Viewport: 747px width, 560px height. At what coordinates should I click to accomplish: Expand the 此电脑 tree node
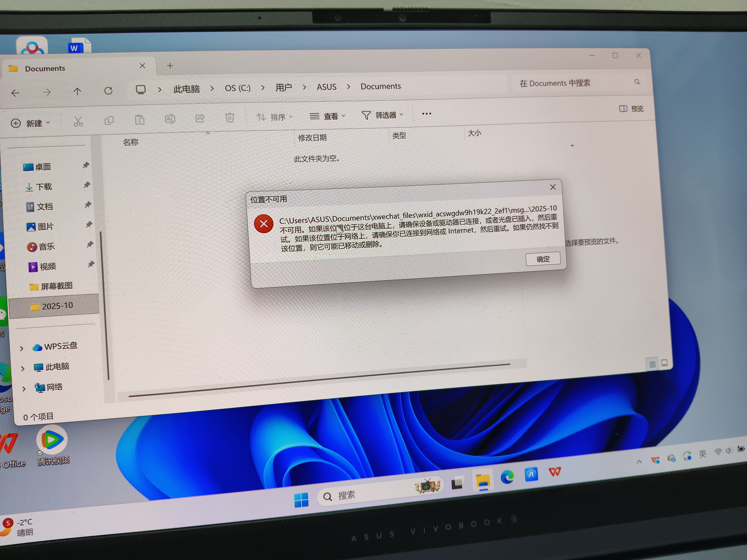23,369
